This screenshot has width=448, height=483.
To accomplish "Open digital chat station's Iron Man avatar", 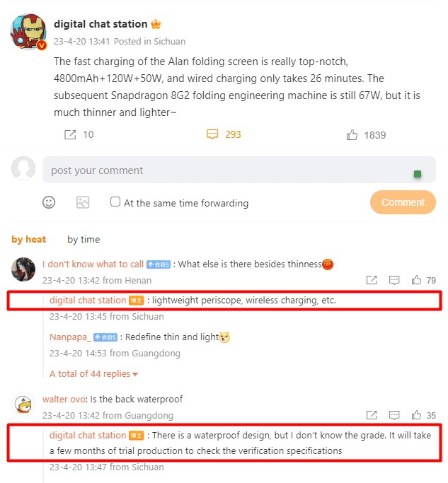I will 28,32.
